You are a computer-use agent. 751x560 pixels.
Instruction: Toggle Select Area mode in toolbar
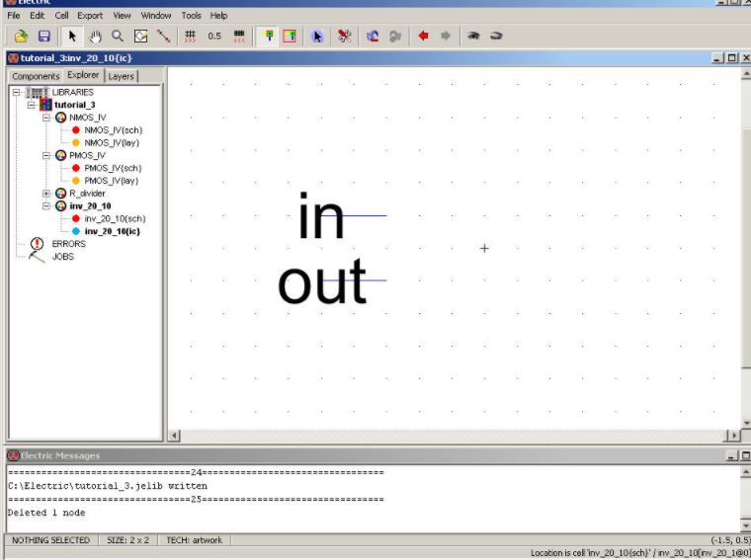pyautogui.click(x=290, y=36)
